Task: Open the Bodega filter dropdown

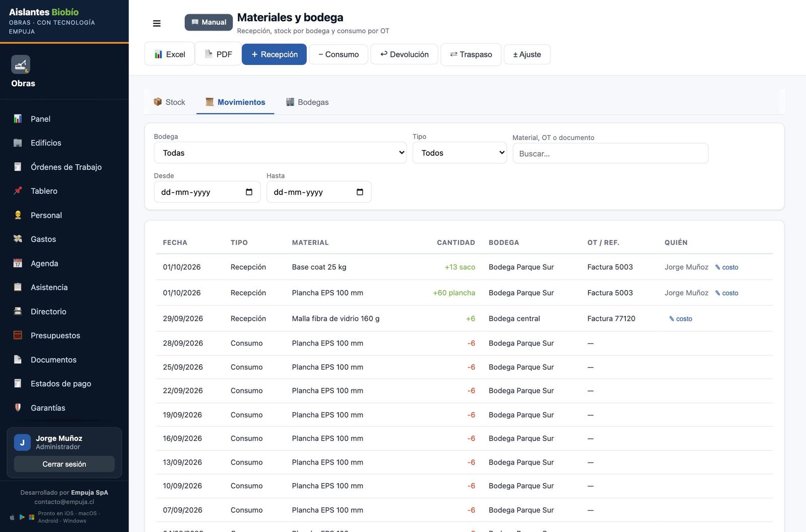Action: 280,153
